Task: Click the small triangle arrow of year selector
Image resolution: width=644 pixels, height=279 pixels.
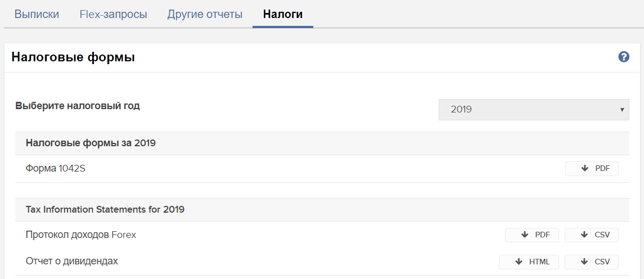Action: click(622, 110)
